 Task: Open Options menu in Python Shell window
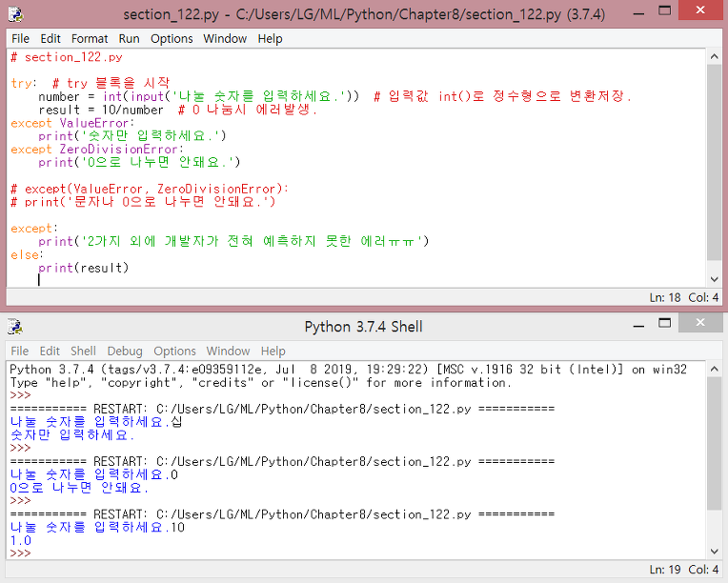coord(174,351)
